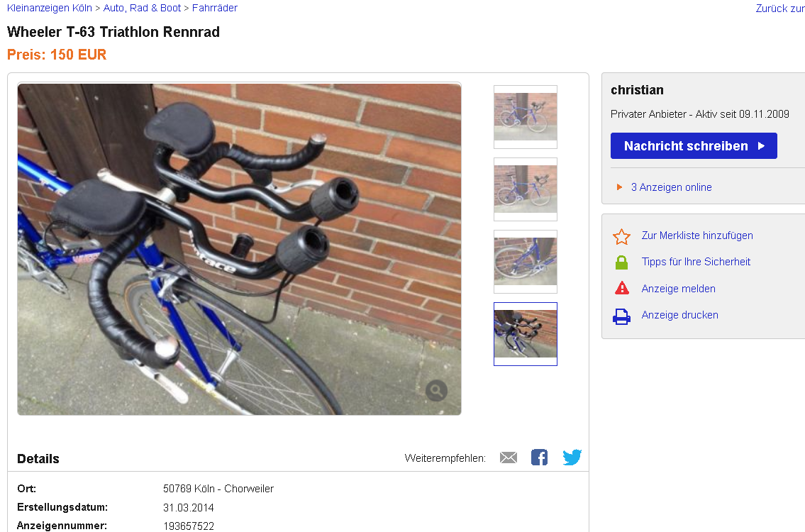Viewport: 805px width, 532px height.
Task: Open the Nachricht schreiben button
Action: [x=694, y=146]
